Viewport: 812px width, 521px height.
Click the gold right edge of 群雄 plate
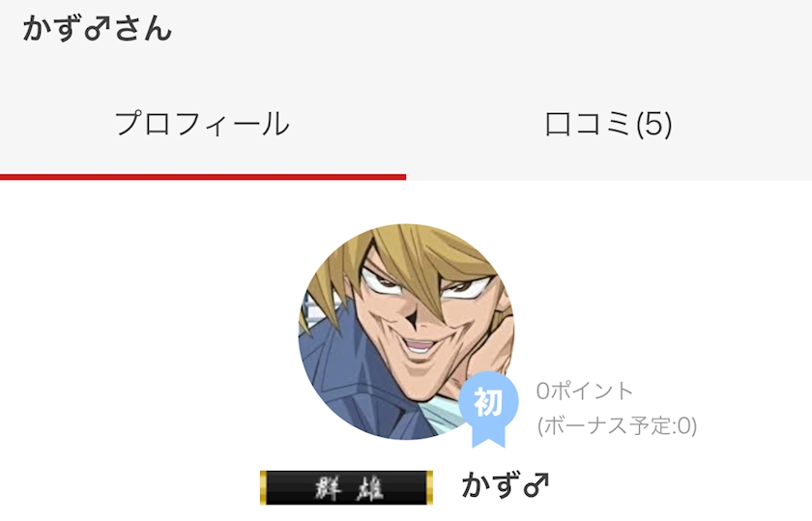point(429,487)
